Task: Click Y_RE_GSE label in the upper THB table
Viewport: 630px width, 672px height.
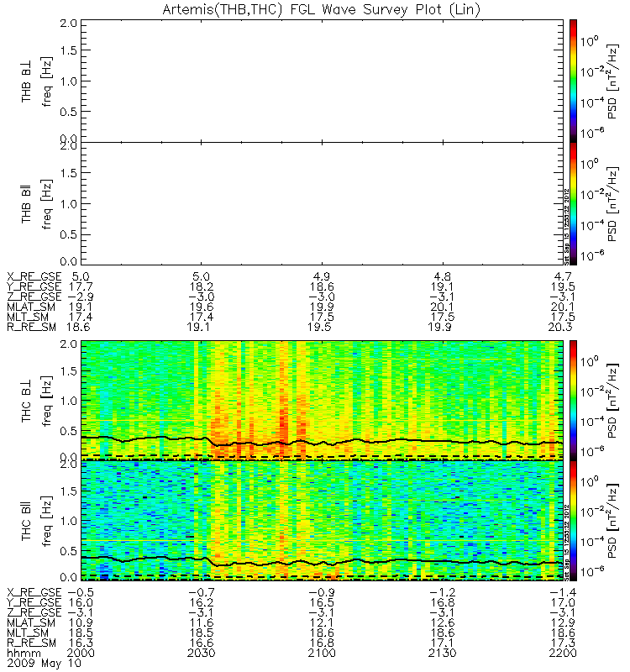Action: coord(34,286)
